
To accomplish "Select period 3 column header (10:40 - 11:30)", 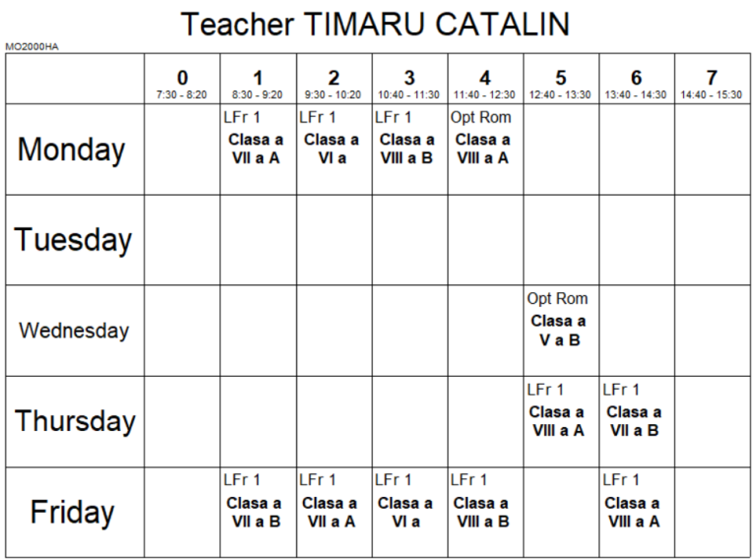I will point(409,83).
